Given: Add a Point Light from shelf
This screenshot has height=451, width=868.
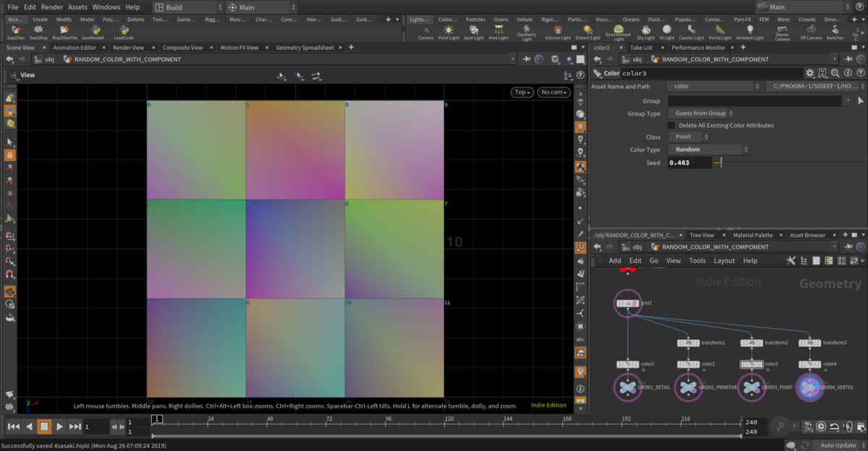Looking at the screenshot, I should [449, 32].
